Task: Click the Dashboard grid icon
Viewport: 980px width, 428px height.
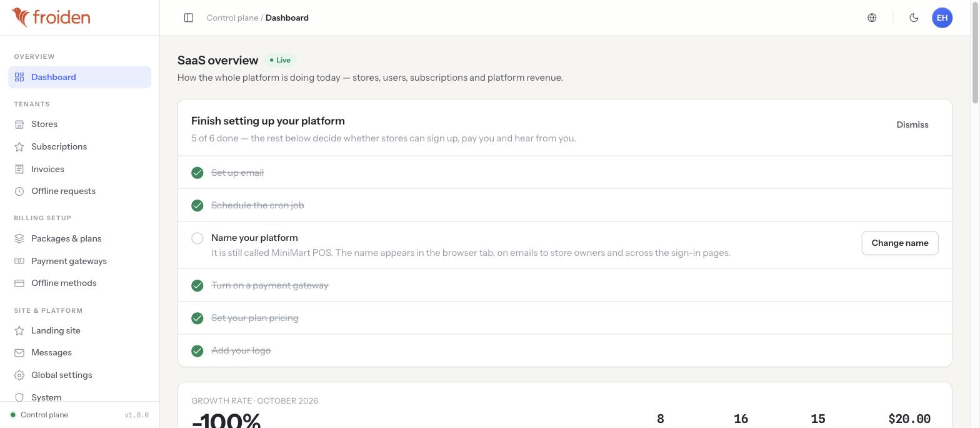Action: 19,77
